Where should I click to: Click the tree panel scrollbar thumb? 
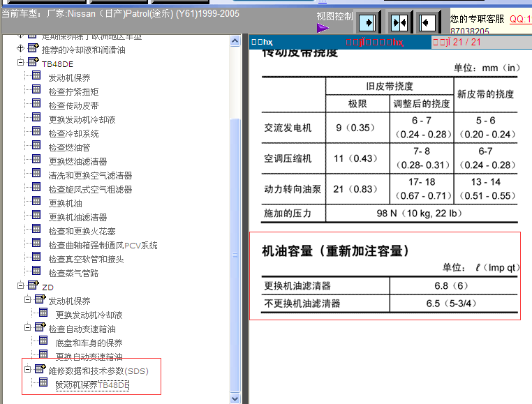pos(235,255)
